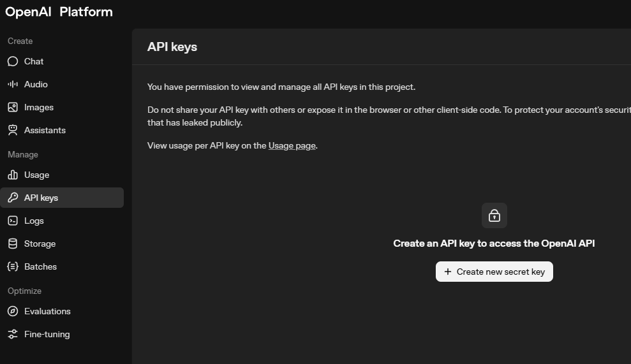Click the Batches braces icon
The height and width of the screenshot is (364, 631).
13,266
